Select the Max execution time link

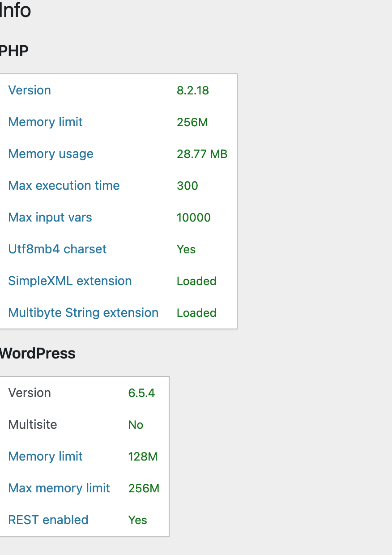click(x=64, y=185)
